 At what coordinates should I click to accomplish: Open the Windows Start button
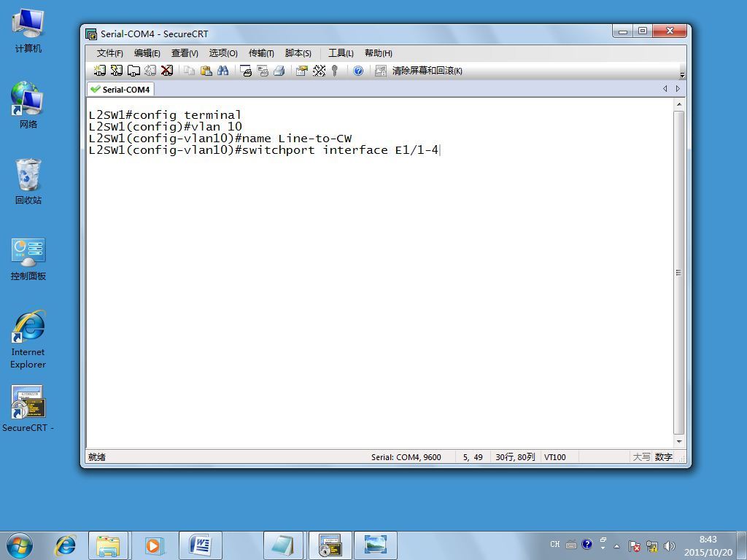[x=20, y=545]
